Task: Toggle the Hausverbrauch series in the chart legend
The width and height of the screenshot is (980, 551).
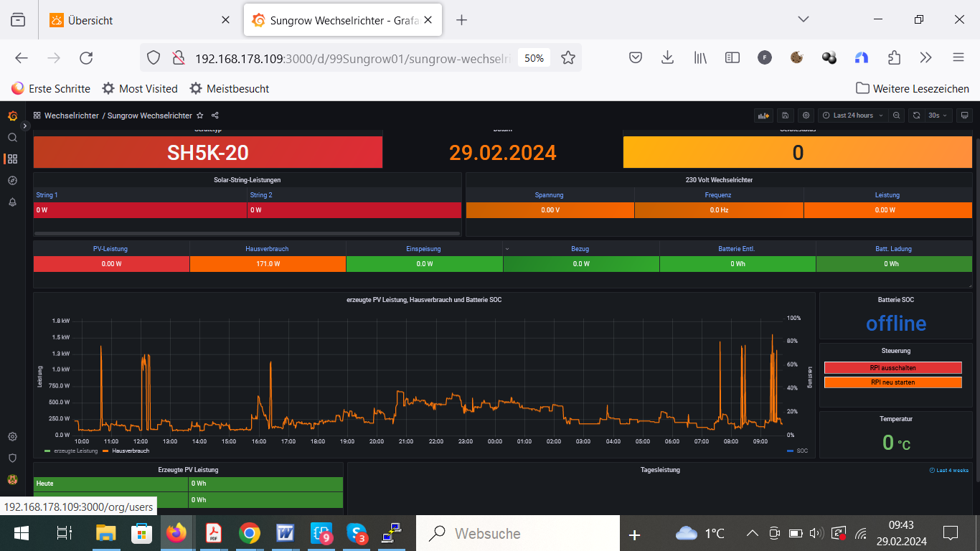Action: 131,451
